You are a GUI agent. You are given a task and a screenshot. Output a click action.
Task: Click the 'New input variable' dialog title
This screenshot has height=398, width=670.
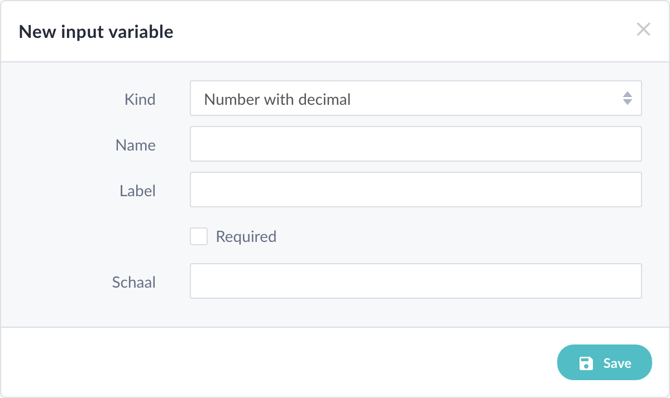[96, 32]
